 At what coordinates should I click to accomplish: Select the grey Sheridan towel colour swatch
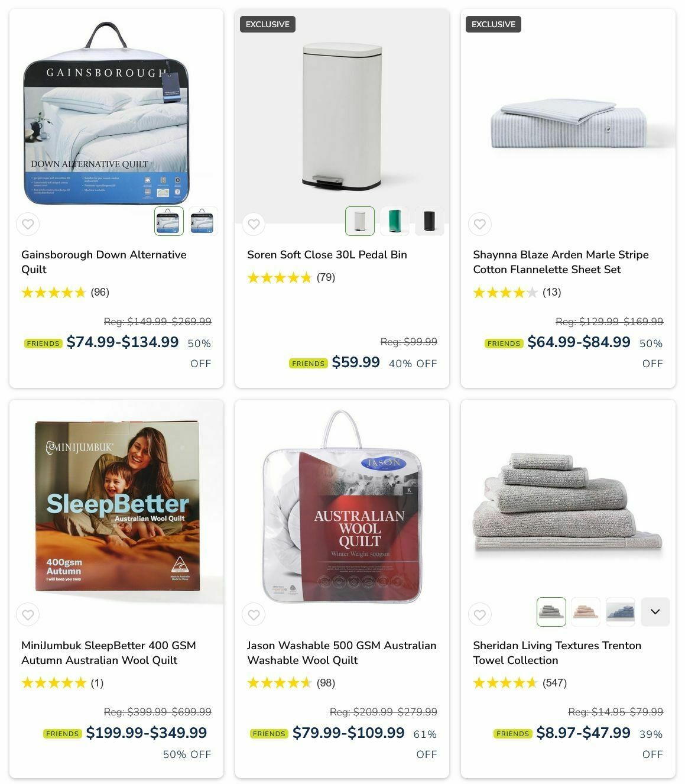point(551,611)
